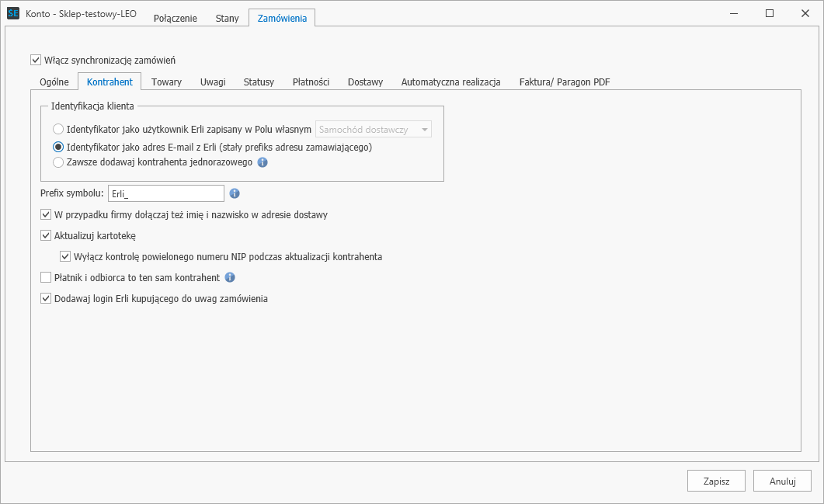Image resolution: width=824 pixels, height=504 pixels.
Task: Click the Zapisz button
Action: pos(716,481)
